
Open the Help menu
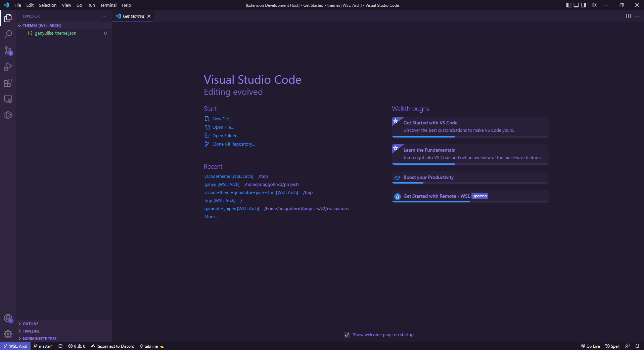pos(127,5)
